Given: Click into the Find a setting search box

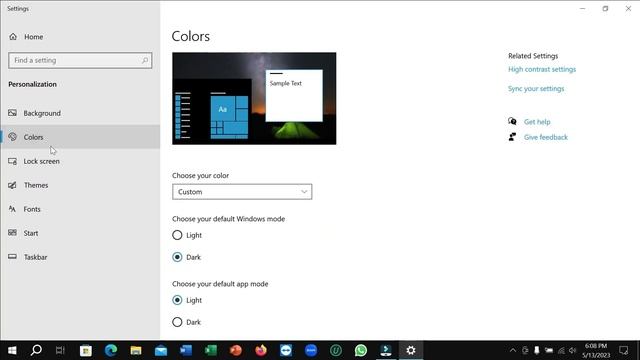Looking at the screenshot, I should [80, 60].
